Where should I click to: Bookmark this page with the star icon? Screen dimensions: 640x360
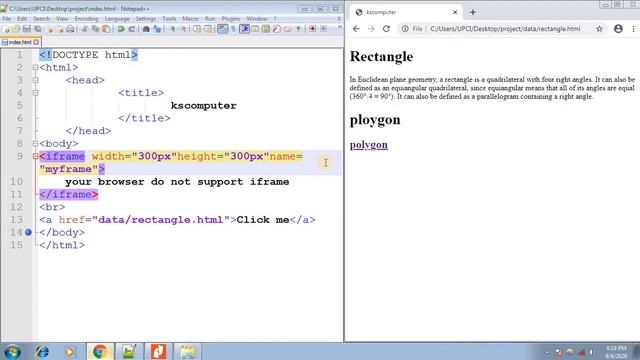click(x=599, y=29)
